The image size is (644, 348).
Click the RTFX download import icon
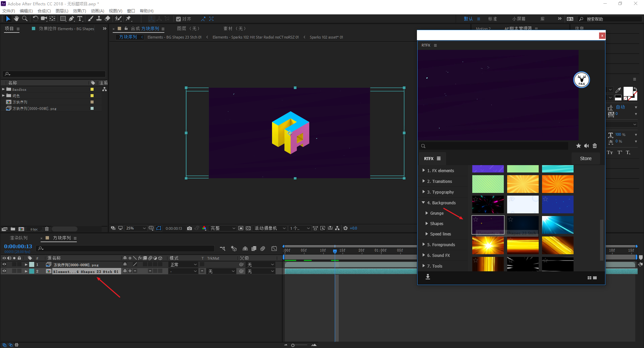pyautogui.click(x=428, y=277)
